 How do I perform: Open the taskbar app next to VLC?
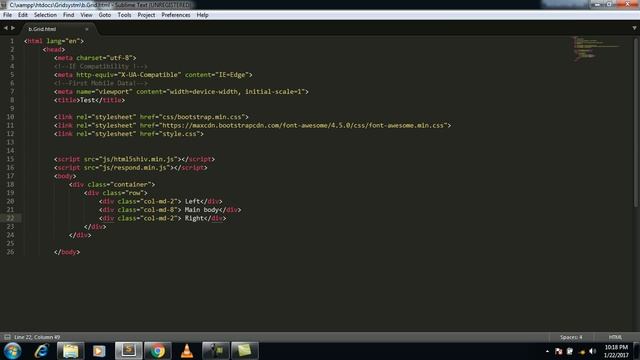[216, 351]
